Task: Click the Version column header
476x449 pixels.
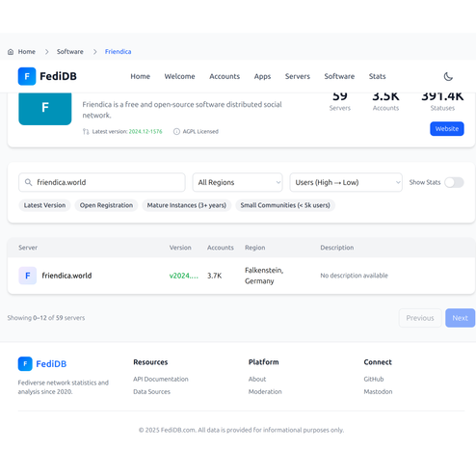Action: click(180, 248)
